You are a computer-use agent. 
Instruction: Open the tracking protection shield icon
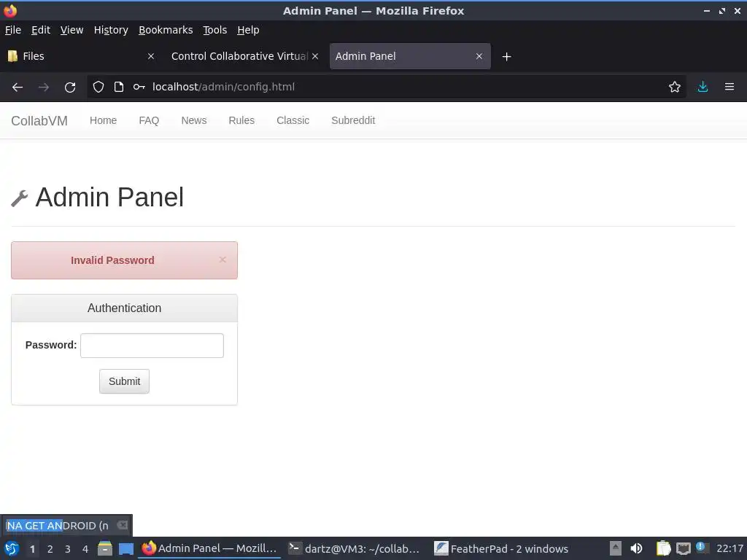click(98, 87)
